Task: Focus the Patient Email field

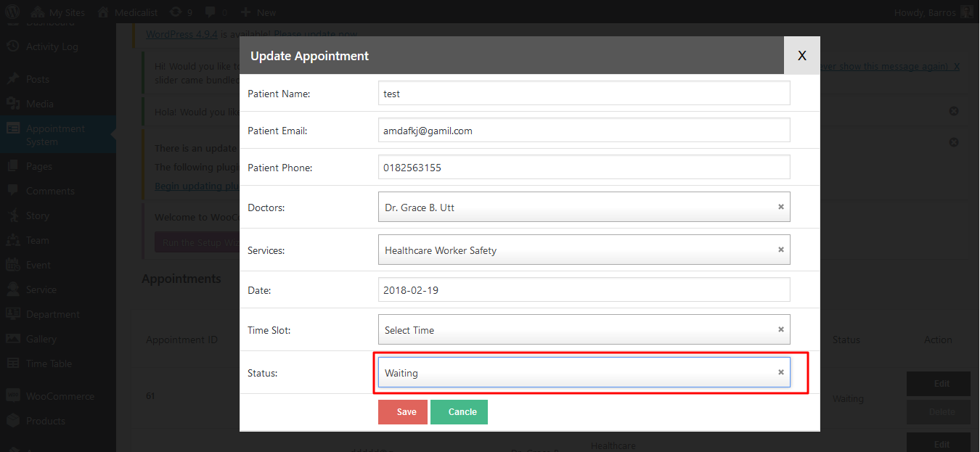Action: pos(584,131)
